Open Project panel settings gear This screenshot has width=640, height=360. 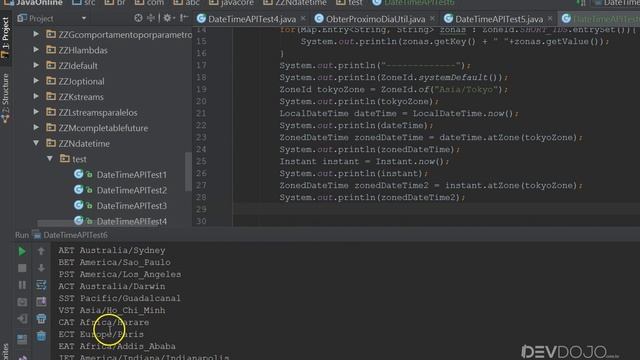[167, 18]
